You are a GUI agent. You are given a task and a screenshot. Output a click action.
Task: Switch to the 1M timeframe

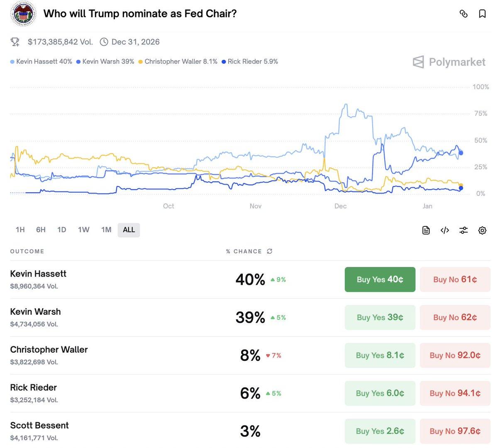[x=106, y=230]
